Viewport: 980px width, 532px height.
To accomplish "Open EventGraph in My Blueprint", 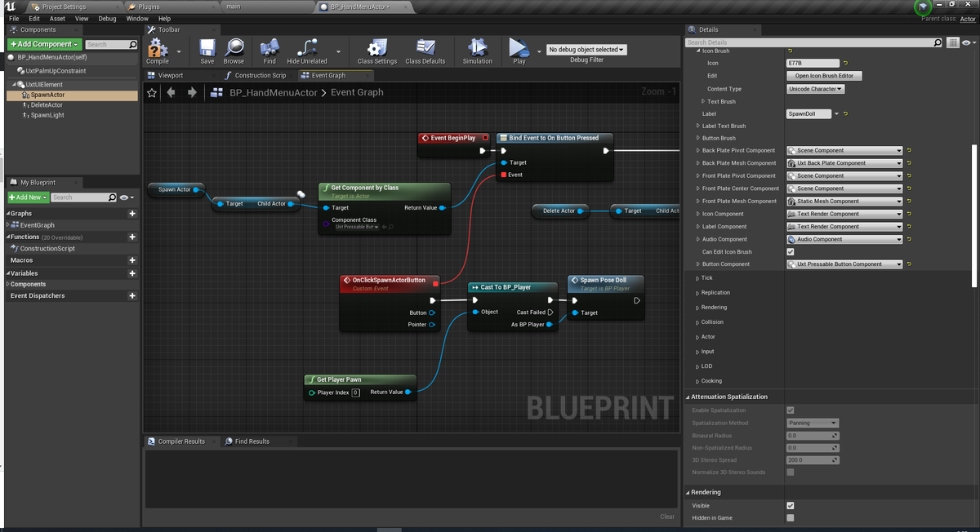I will click(x=36, y=225).
